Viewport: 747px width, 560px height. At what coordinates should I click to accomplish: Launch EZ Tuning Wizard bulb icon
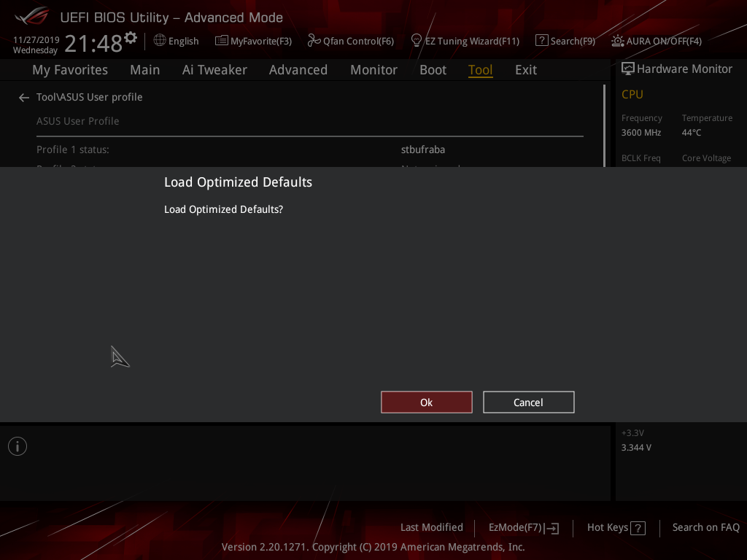(416, 41)
